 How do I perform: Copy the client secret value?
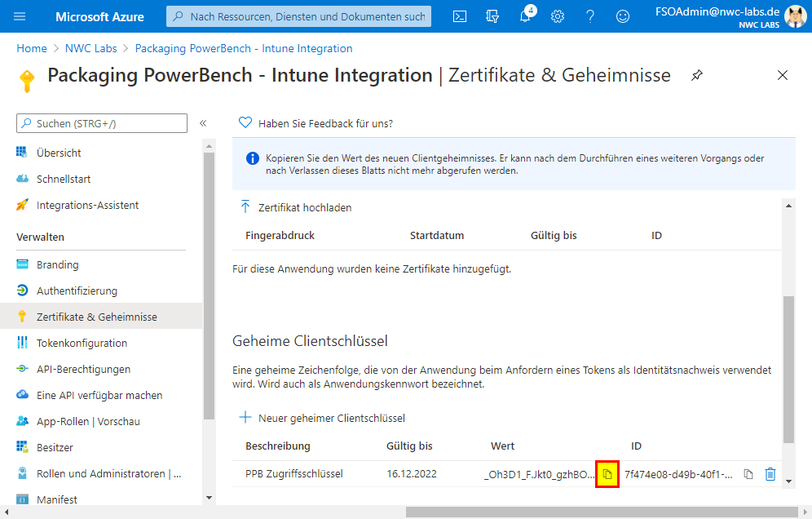point(607,474)
